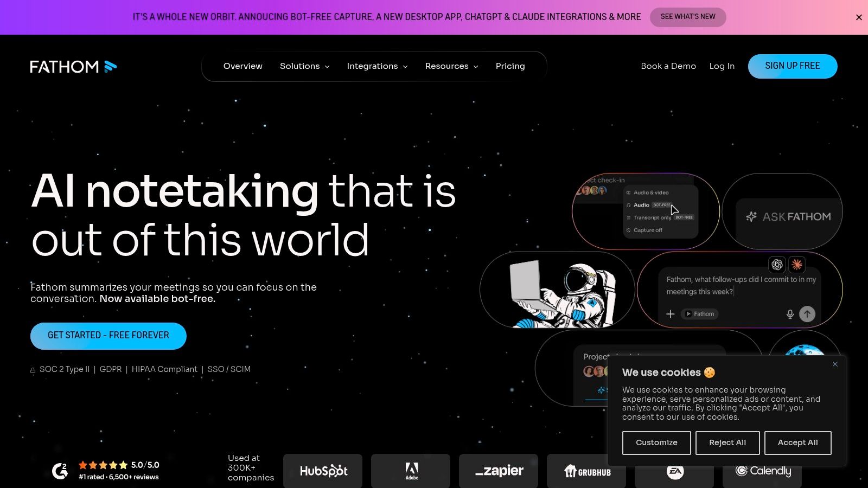This screenshot has width=868, height=488.
Task: Reject all cookies
Action: point(727,443)
